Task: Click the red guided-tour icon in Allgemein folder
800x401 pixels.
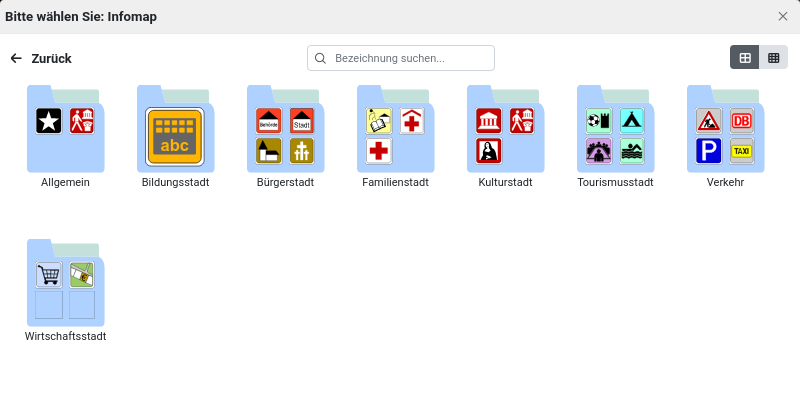Action: pos(82,121)
